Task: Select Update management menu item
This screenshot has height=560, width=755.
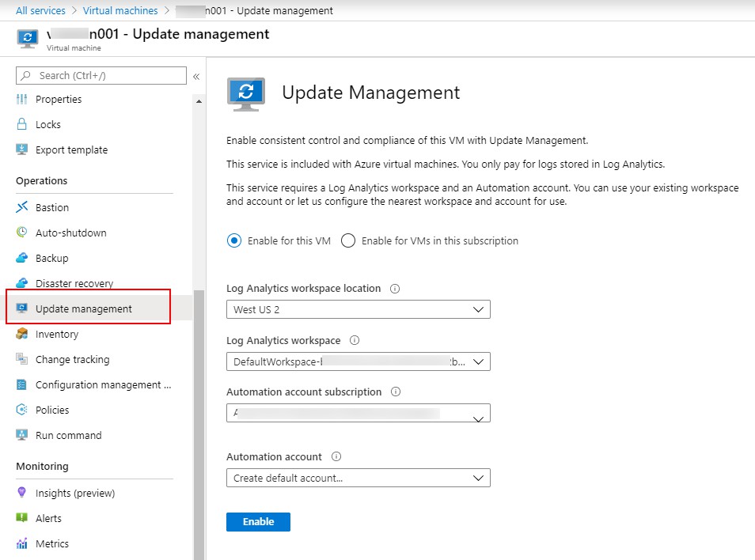Action: tap(83, 308)
